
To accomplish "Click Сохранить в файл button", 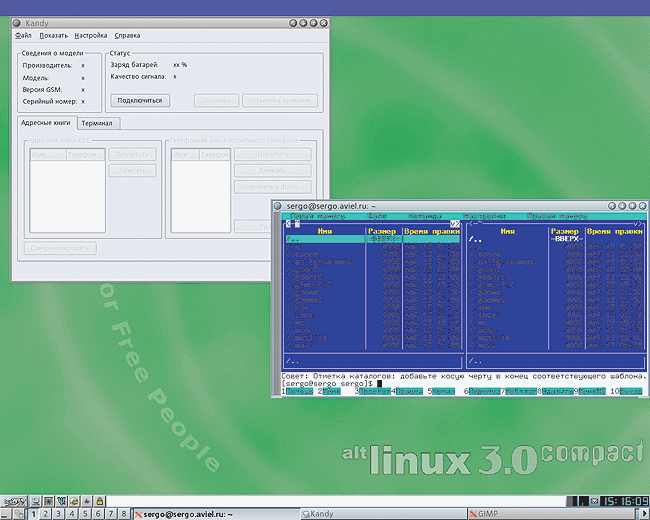I will click(x=272, y=187).
